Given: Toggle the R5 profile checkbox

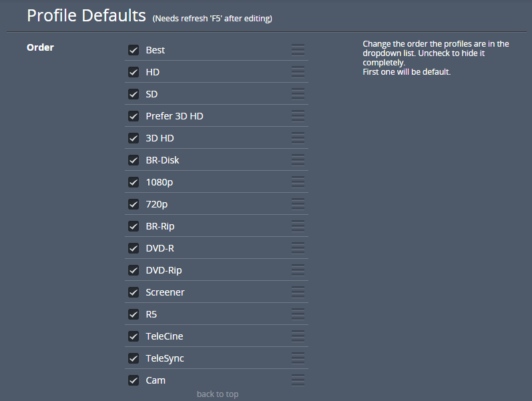Looking at the screenshot, I should tap(134, 314).
